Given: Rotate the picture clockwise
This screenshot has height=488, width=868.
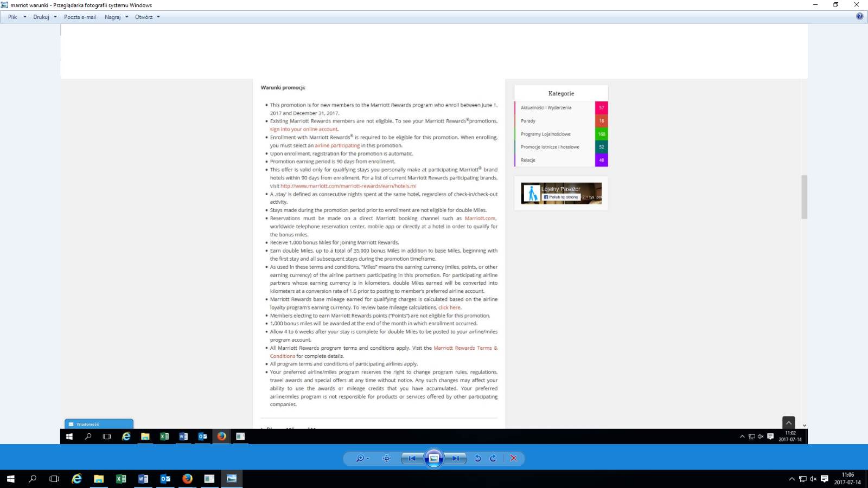Looking at the screenshot, I should pos(493,458).
